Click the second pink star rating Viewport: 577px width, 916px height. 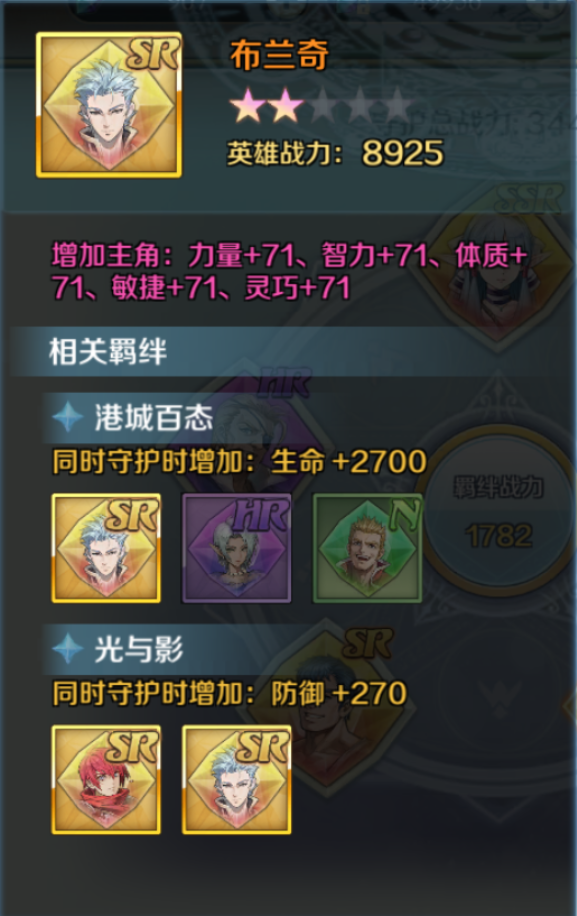pyautogui.click(x=285, y=106)
